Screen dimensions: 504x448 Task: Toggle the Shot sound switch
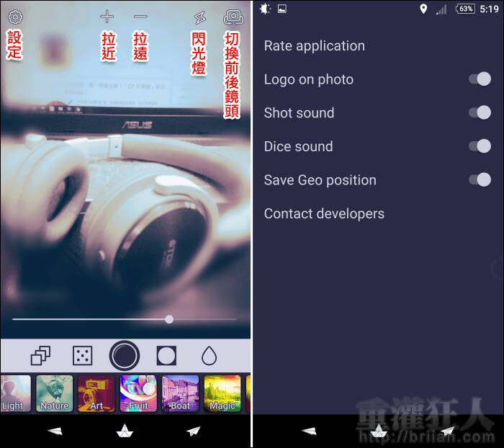[x=480, y=112]
